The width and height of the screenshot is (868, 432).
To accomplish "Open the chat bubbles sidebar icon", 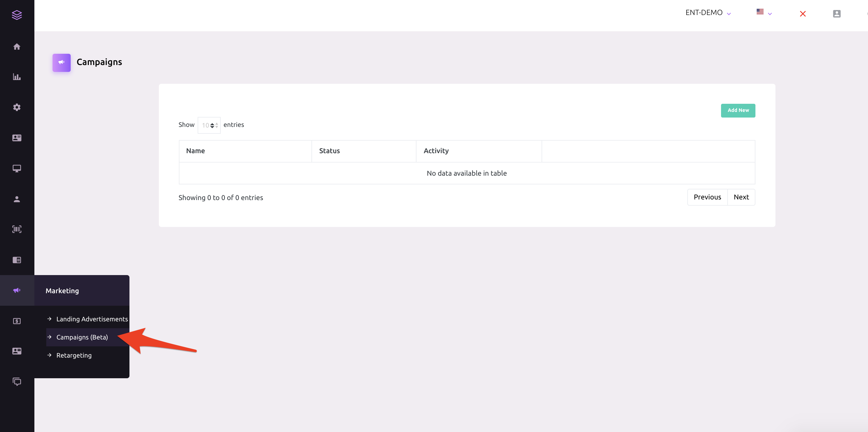I will (17, 381).
